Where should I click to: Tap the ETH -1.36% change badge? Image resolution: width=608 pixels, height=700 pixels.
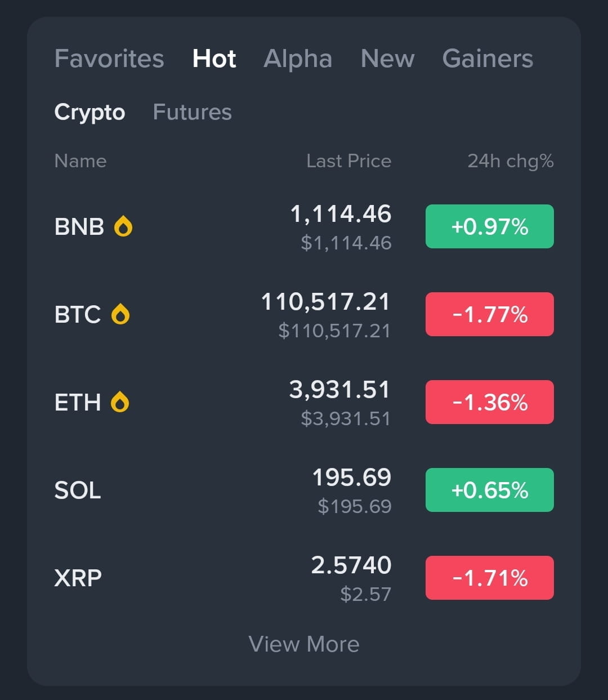pyautogui.click(x=490, y=402)
